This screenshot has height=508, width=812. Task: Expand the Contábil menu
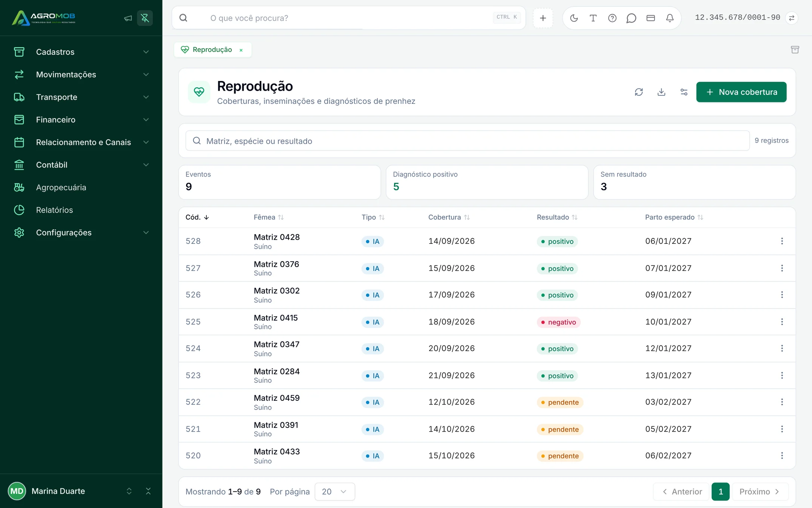pos(81,165)
